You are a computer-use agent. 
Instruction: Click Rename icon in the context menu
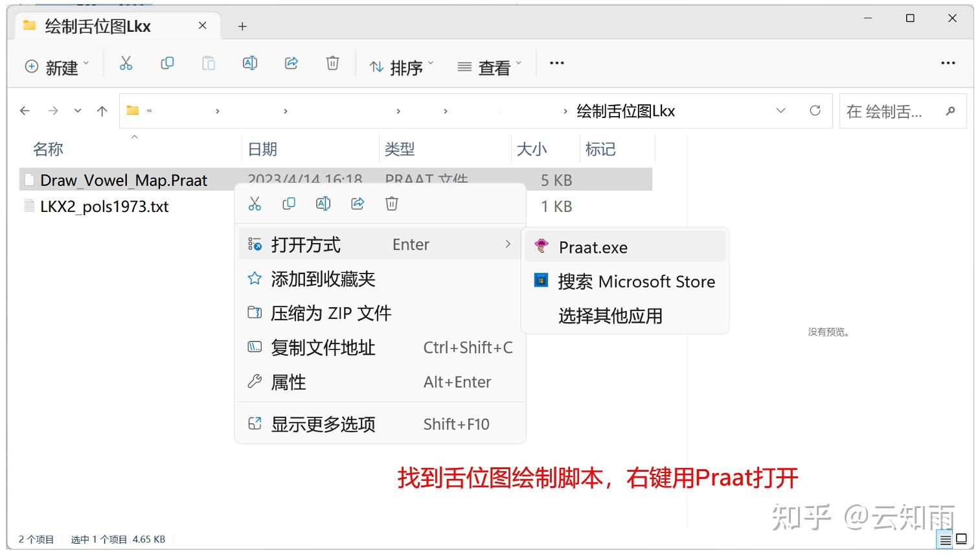323,203
